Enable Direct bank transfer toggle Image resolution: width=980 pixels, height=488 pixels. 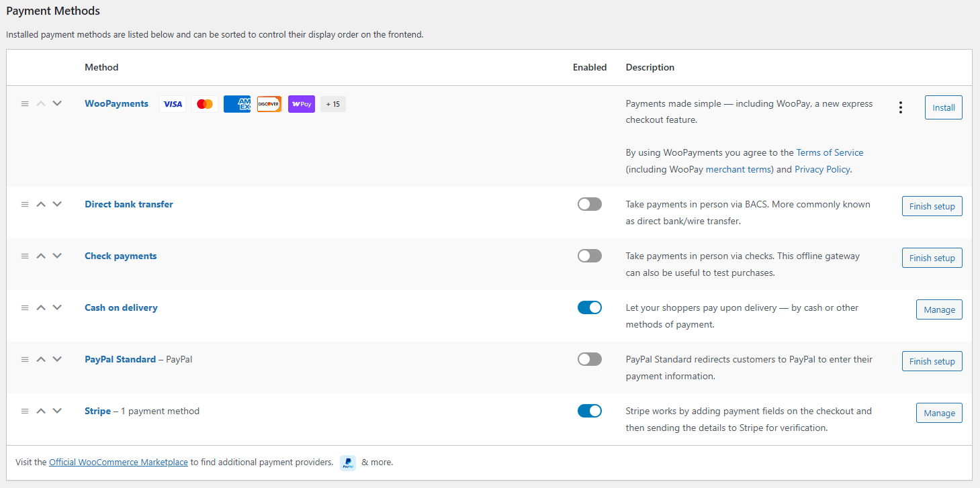(x=590, y=204)
